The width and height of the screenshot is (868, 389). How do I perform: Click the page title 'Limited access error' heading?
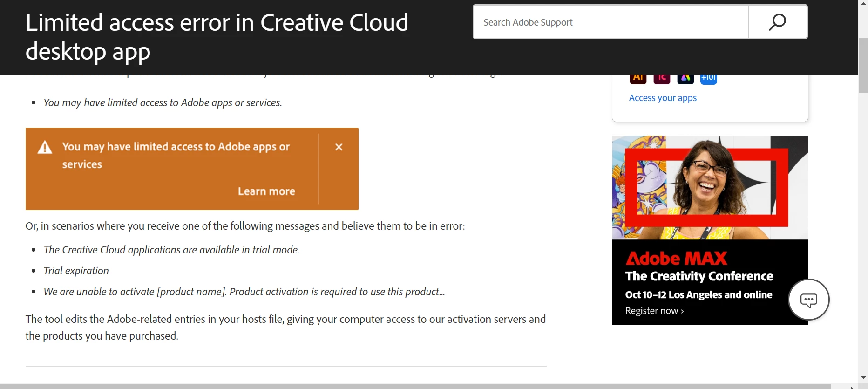[217, 37]
